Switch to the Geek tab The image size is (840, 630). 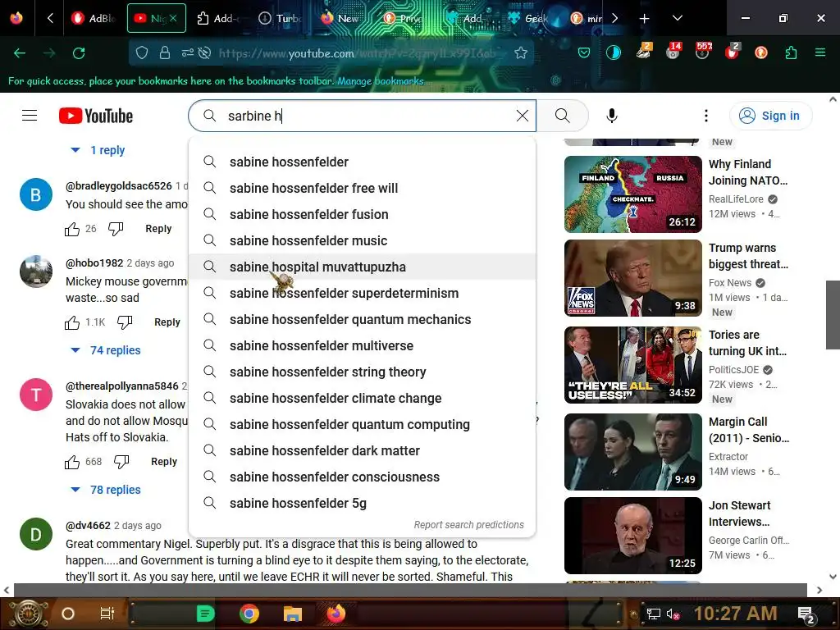pyautogui.click(x=527, y=18)
